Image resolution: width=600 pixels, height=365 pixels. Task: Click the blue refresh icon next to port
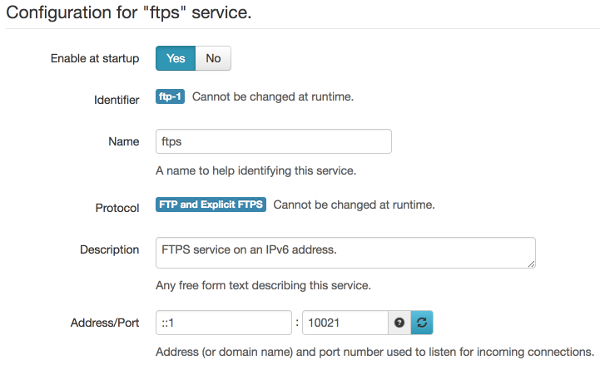pos(422,323)
